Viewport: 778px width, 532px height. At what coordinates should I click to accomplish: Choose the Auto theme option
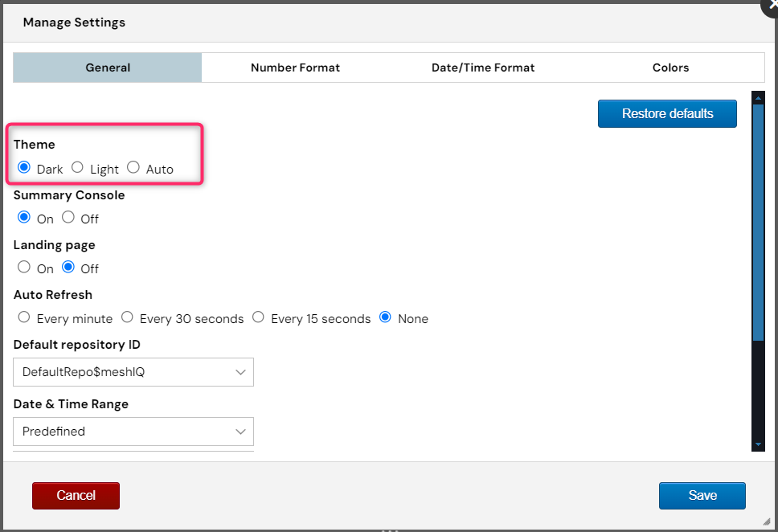(x=133, y=168)
